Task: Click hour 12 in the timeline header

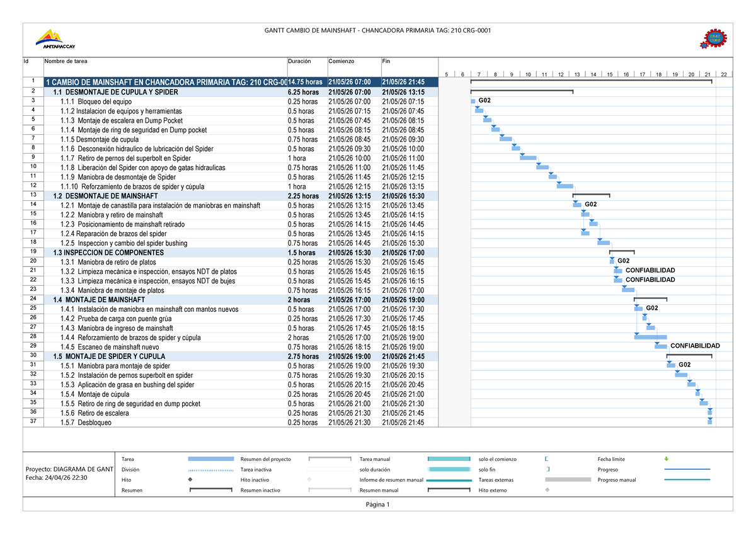Action: coord(560,74)
